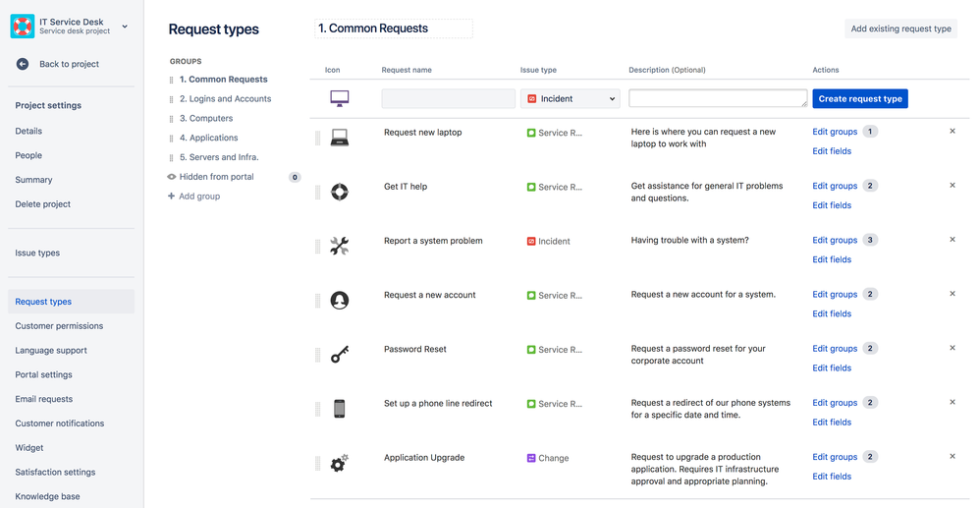Click the drag handle beside 2. Logins and Accounts
Image resolution: width=980 pixels, height=508 pixels.
[171, 99]
